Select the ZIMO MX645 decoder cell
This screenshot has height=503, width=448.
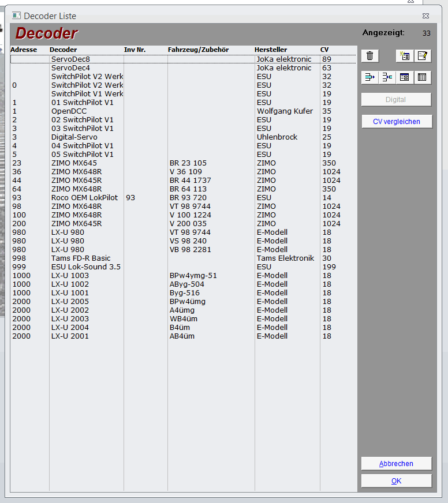(x=74, y=163)
